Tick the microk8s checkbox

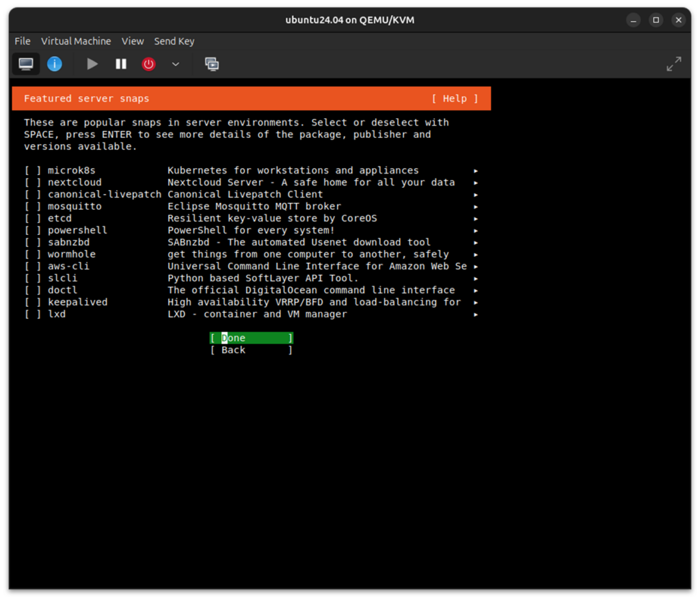click(33, 171)
